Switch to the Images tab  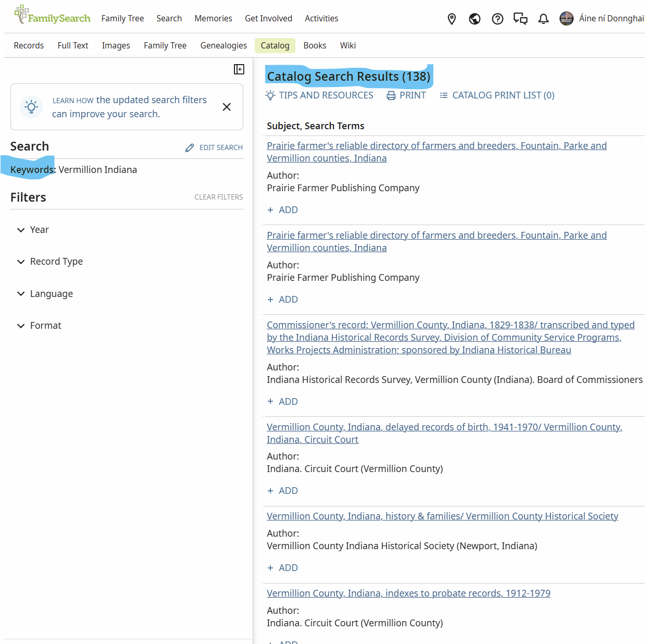(x=116, y=45)
